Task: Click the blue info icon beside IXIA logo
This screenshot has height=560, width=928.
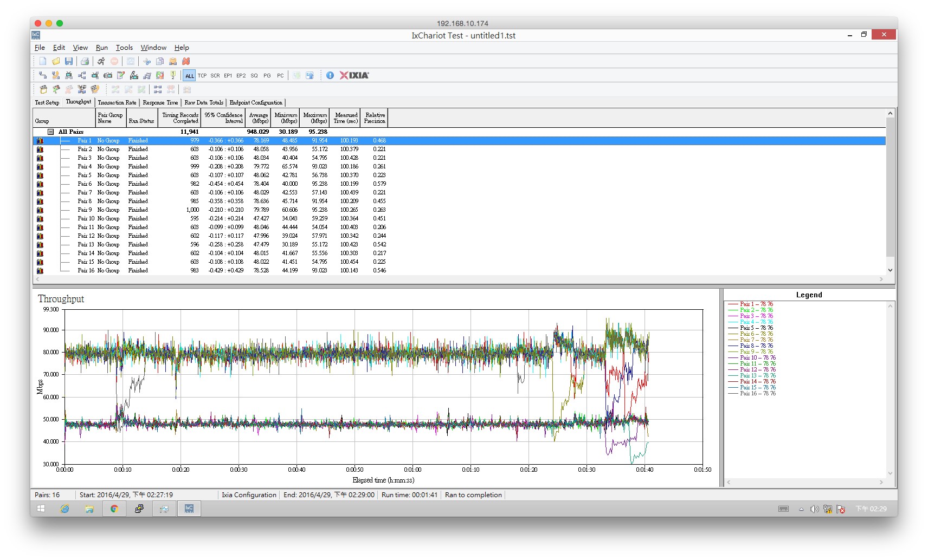Action: click(330, 75)
